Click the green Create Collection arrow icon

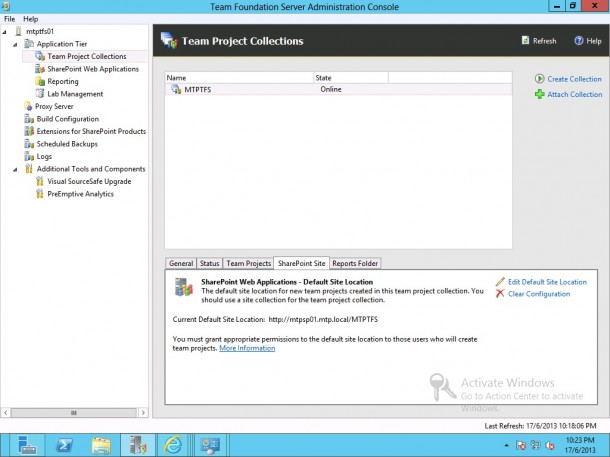[540, 79]
